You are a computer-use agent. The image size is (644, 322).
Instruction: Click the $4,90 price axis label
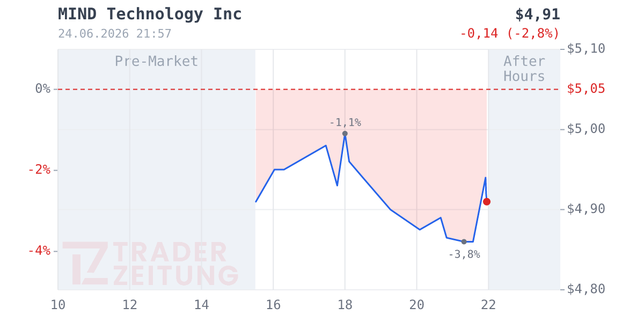[x=586, y=209]
